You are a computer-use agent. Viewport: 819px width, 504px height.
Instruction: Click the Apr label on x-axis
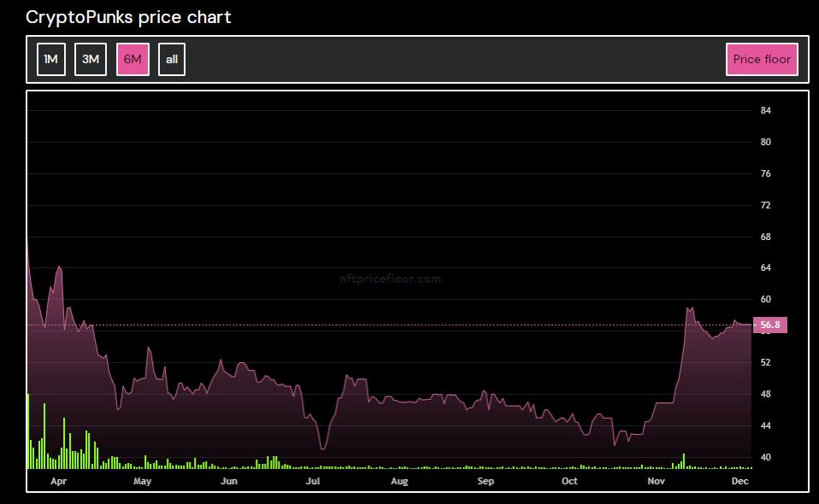[58, 481]
